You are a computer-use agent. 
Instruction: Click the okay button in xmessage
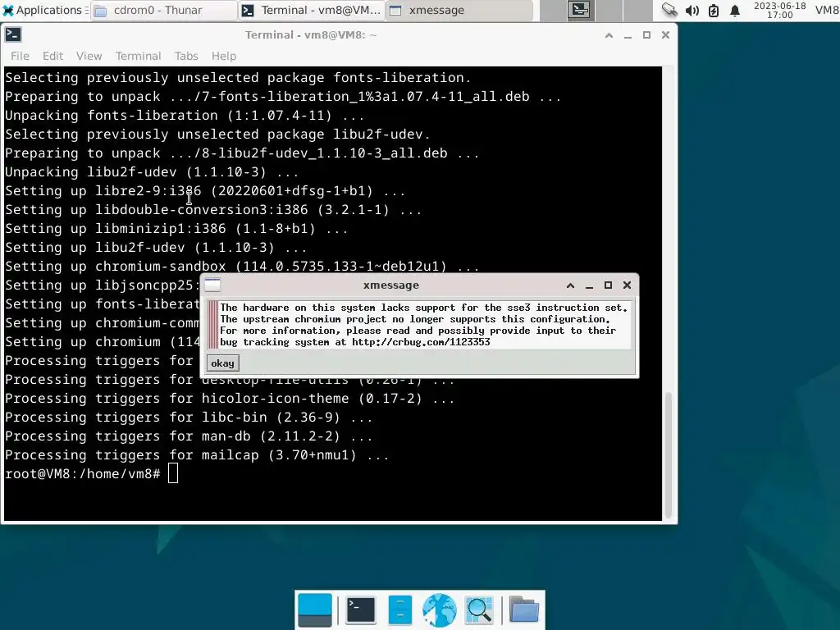(222, 363)
